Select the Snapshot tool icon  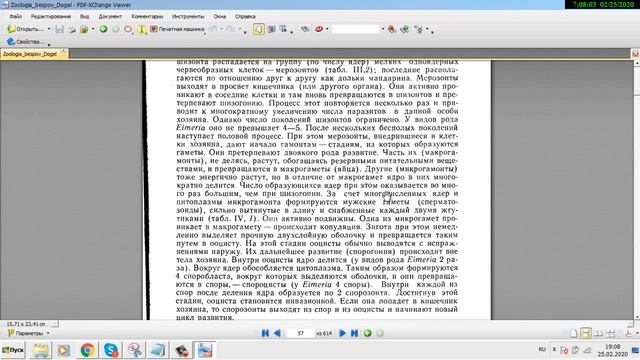[271, 29]
